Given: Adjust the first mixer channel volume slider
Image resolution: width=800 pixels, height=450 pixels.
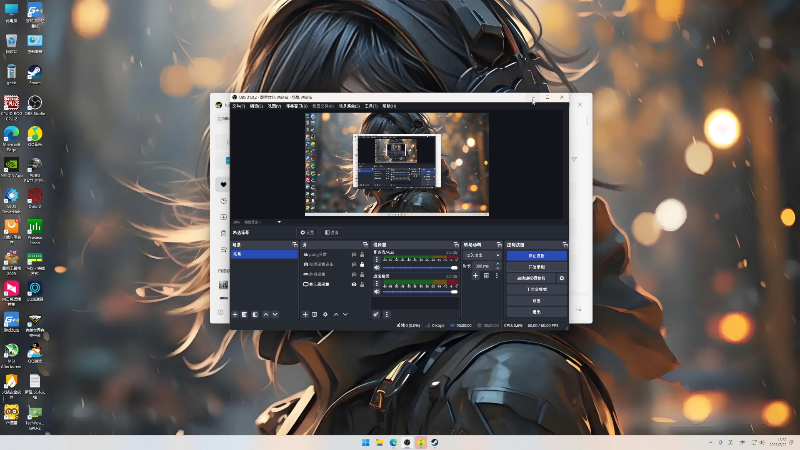Looking at the screenshot, I should [x=420, y=267].
